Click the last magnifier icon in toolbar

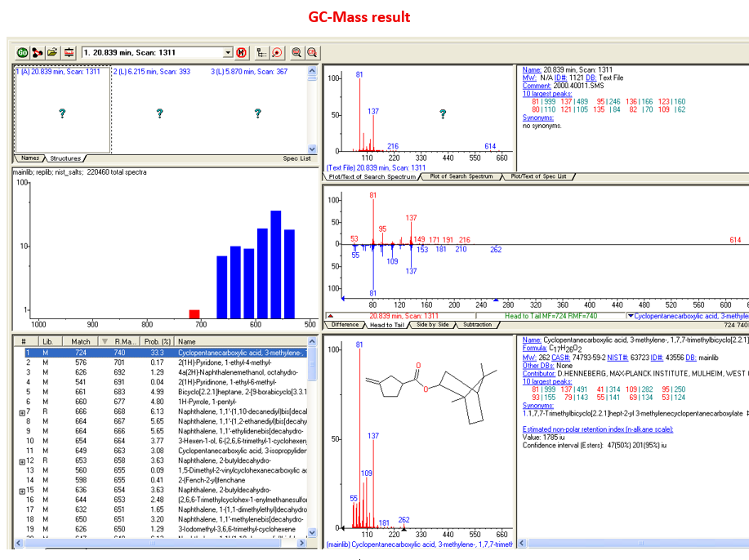coord(311,52)
